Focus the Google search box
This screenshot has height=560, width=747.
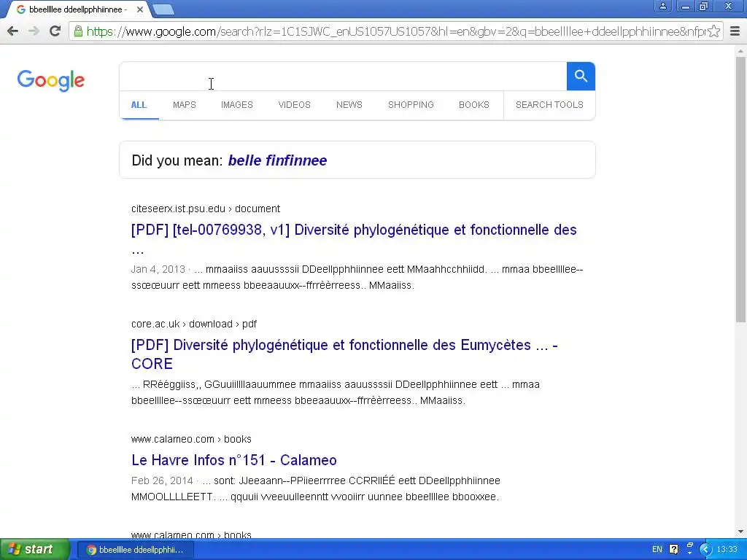[343, 76]
